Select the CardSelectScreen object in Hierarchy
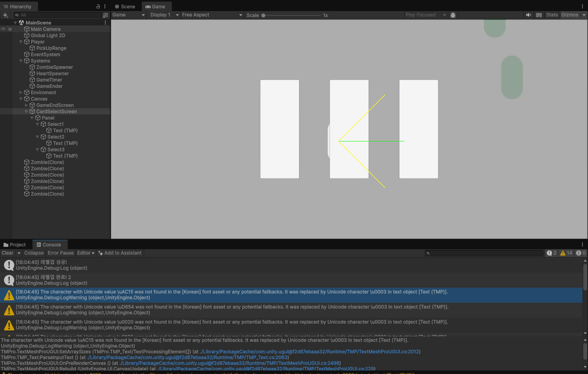The width and height of the screenshot is (588, 374). click(57, 111)
